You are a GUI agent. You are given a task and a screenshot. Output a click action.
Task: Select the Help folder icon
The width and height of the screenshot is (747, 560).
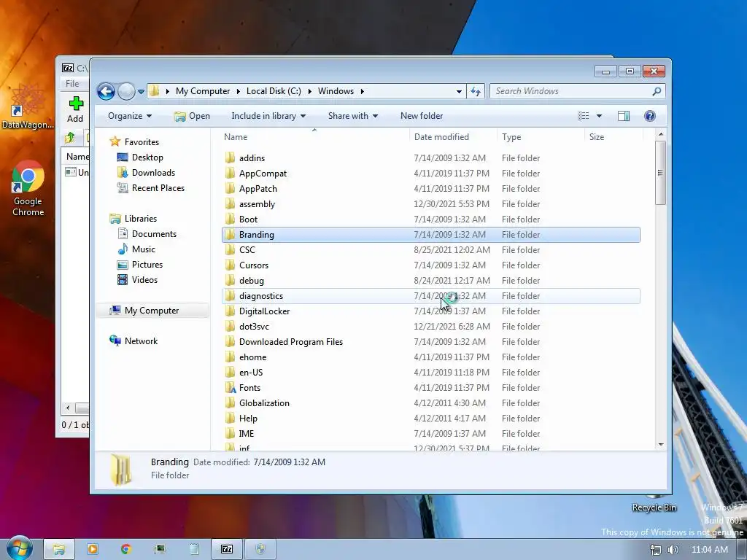230,418
